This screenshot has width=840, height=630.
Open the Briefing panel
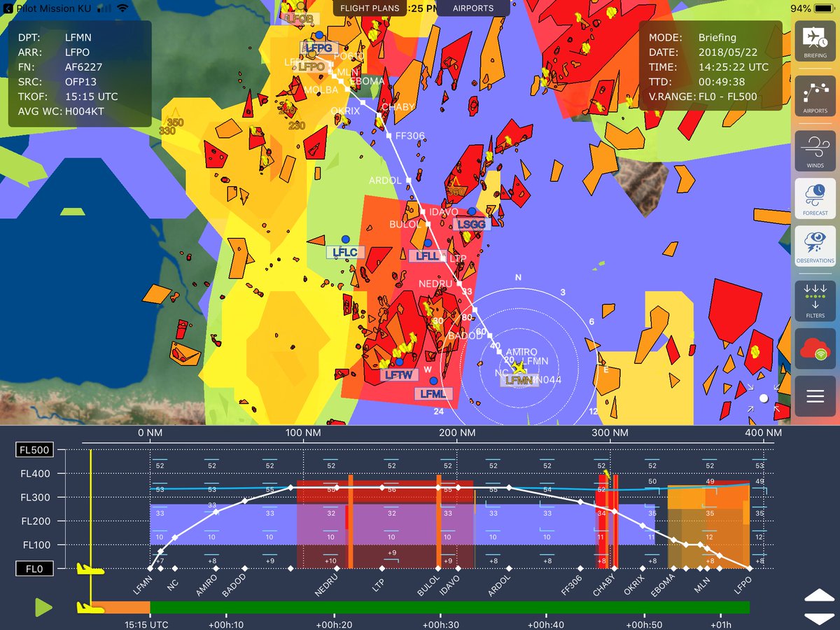(814, 42)
